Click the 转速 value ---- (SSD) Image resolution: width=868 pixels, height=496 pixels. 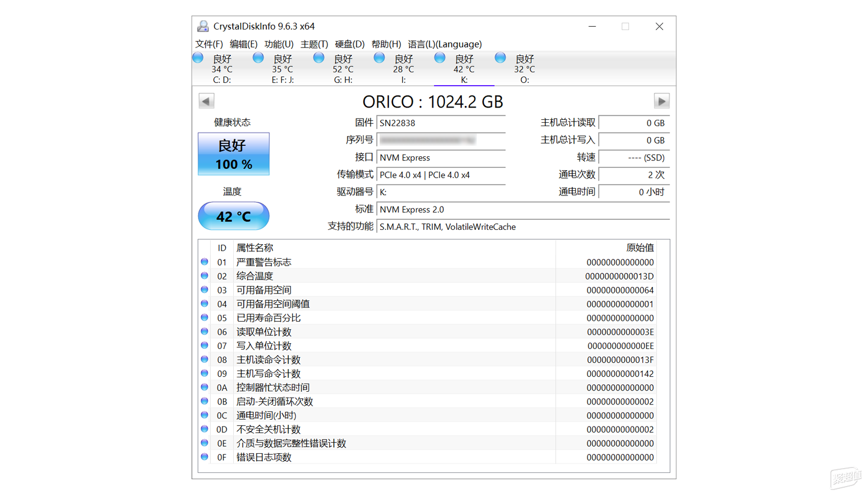point(634,157)
